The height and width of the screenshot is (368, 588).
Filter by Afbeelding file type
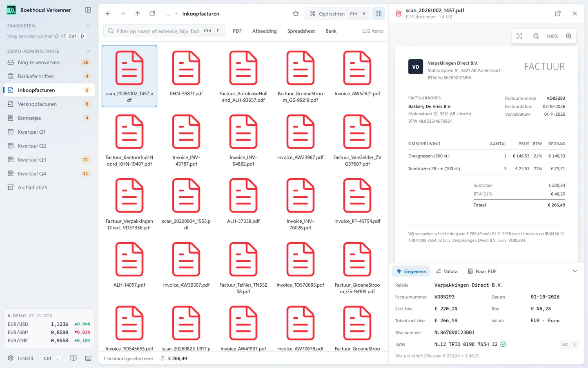[264, 31]
